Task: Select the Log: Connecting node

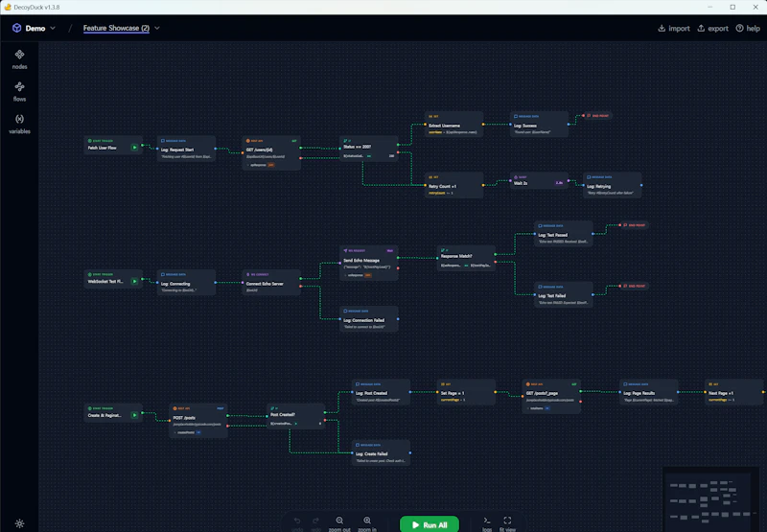Action: point(186,283)
